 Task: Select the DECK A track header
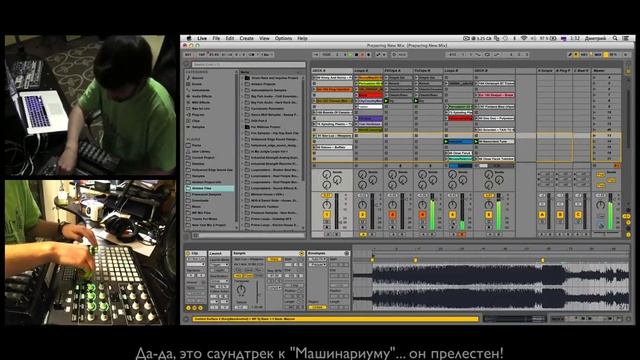(x=332, y=71)
